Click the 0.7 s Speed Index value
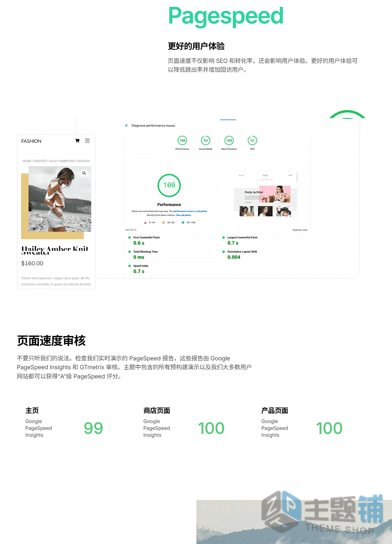The height and width of the screenshot is (544, 392). click(139, 271)
